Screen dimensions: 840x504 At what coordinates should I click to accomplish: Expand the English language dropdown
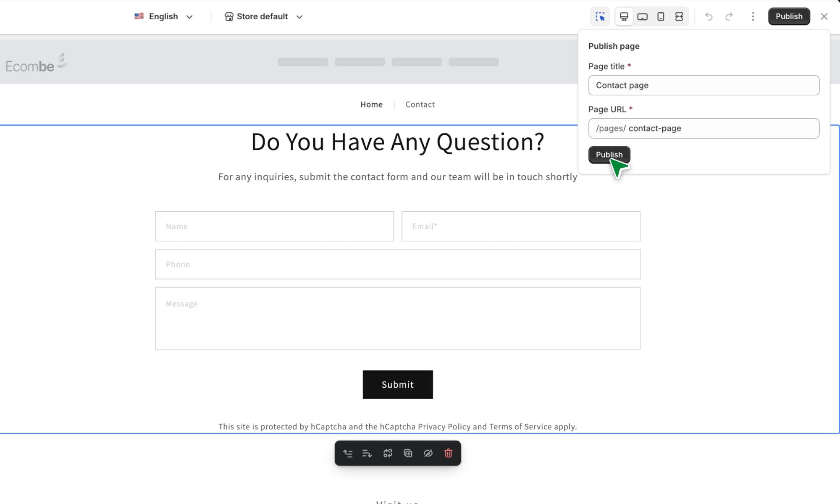[164, 16]
